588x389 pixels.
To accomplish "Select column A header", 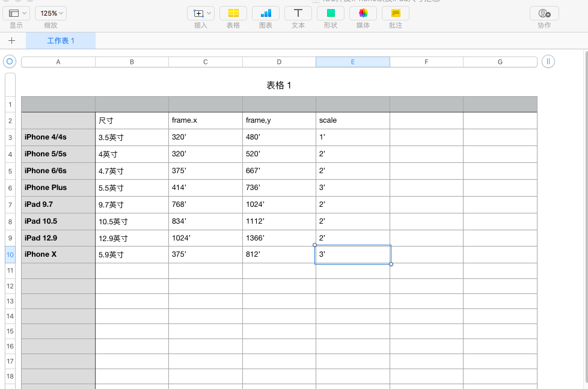I will coord(58,62).
